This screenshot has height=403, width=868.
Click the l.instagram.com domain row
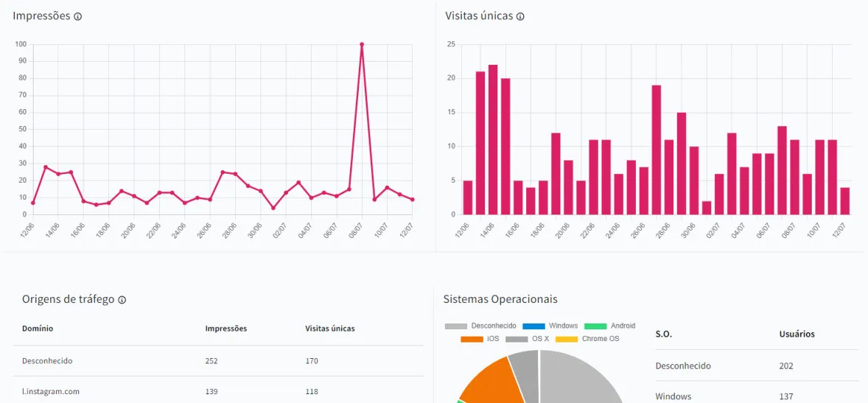pyautogui.click(x=218, y=390)
